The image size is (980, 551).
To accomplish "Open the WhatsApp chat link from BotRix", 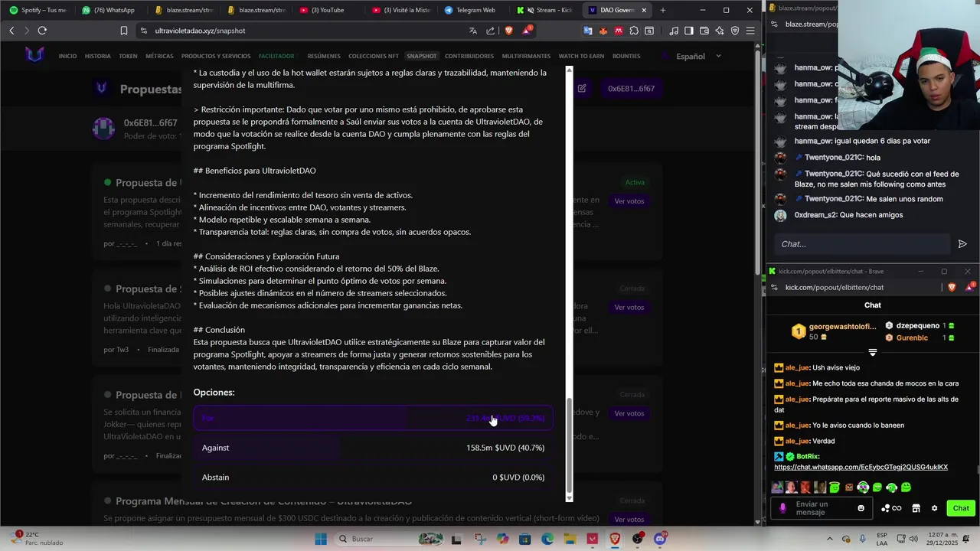I will coord(861,467).
